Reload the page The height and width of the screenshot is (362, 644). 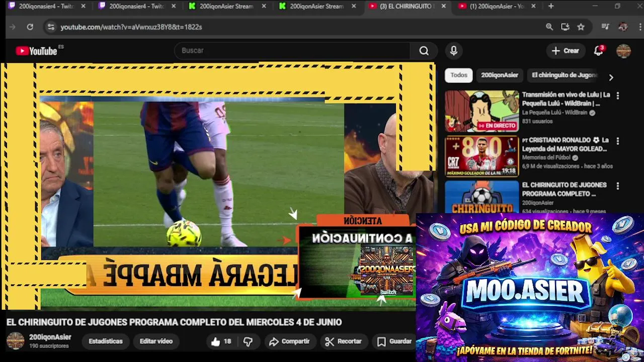[30, 27]
